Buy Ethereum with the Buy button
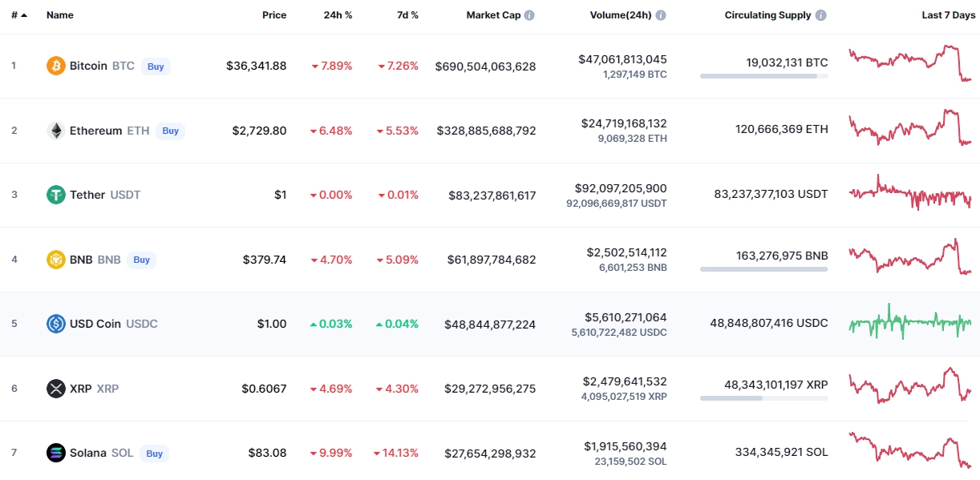This screenshot has height=480, width=980. point(170,131)
